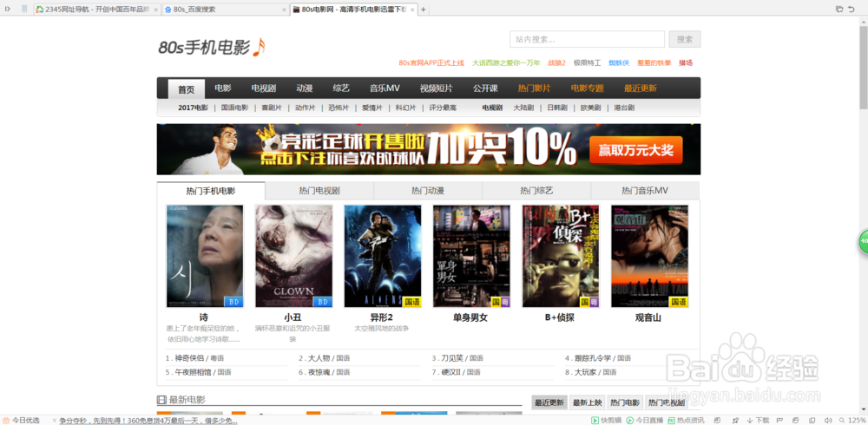868x425 pixels.
Task: Open list item 大人物 / 国语
Action: (x=329, y=358)
